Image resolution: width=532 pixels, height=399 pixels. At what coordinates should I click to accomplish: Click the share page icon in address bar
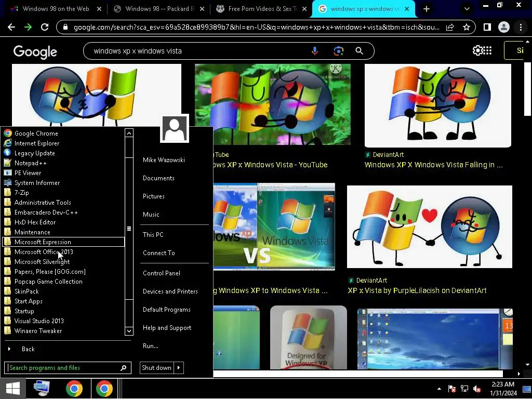tap(450, 27)
